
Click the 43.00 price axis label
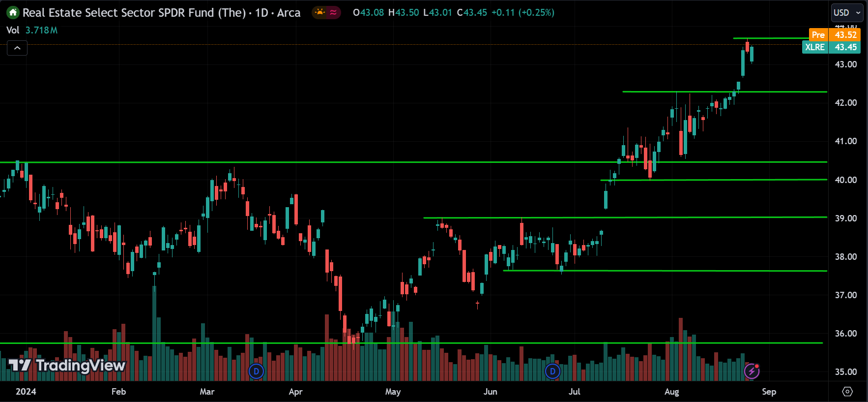(x=846, y=64)
